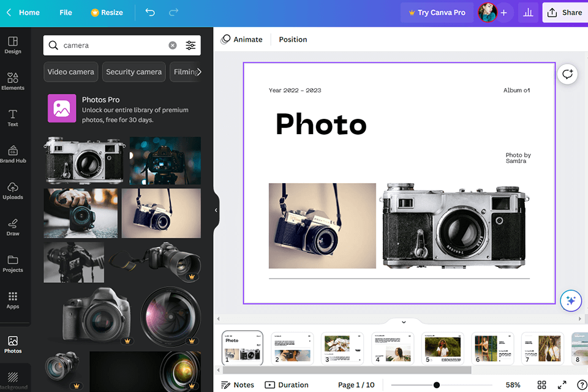Open the File menu

point(66,12)
